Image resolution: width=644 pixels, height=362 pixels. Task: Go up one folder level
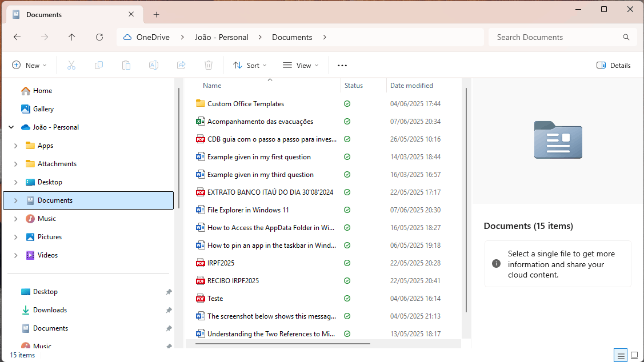tap(72, 37)
